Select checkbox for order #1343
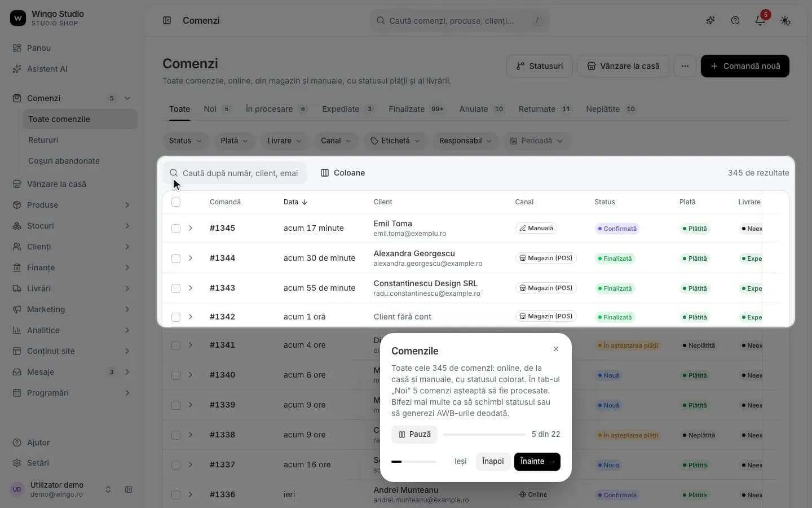812x508 pixels. click(176, 288)
